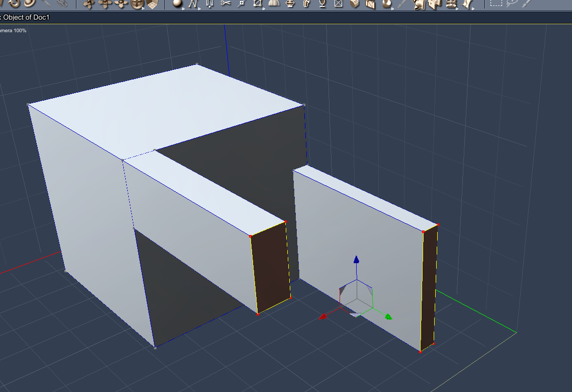Select the round universal manipulator tool

click(x=137, y=4)
